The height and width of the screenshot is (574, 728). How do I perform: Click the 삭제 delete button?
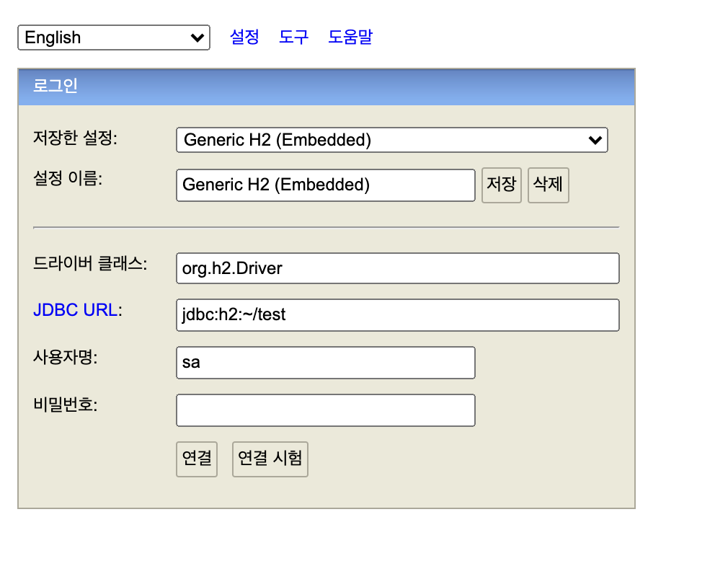[549, 185]
